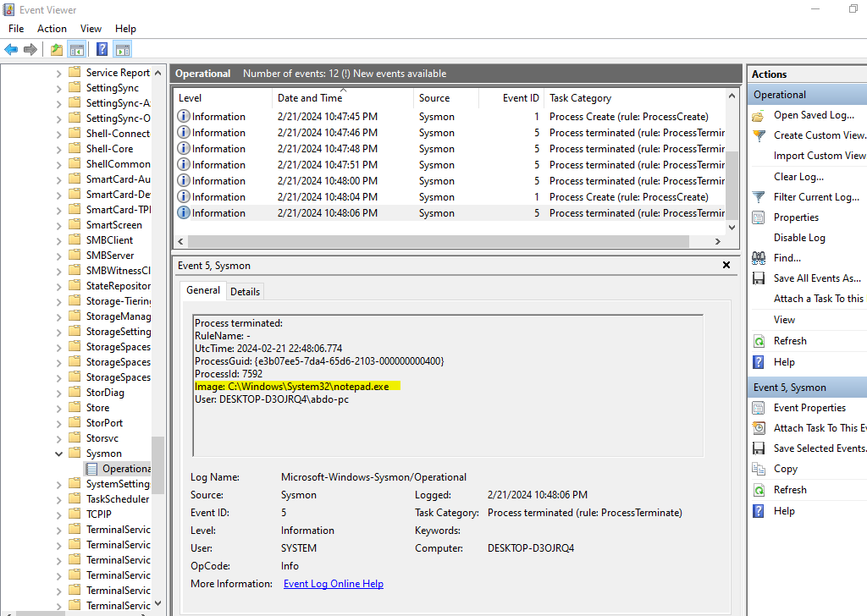Open the Event Log Online Help link
This screenshot has width=867, height=616.
(334, 583)
